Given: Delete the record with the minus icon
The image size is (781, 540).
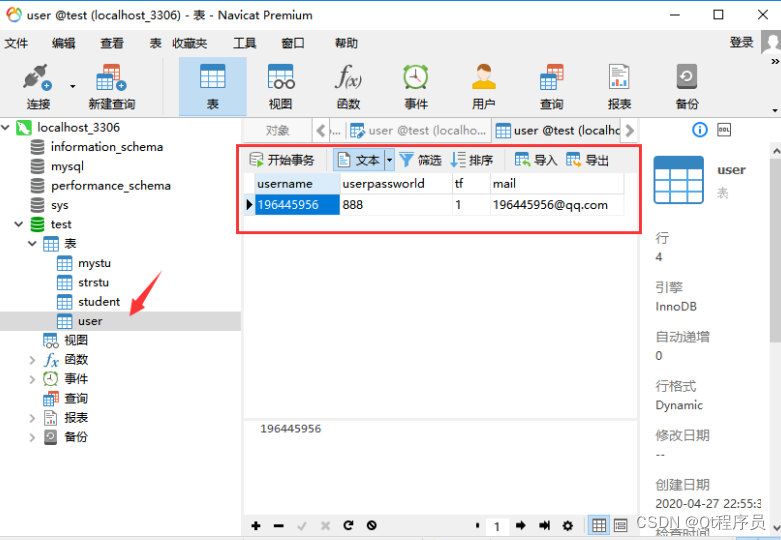Looking at the screenshot, I should pyautogui.click(x=279, y=526).
